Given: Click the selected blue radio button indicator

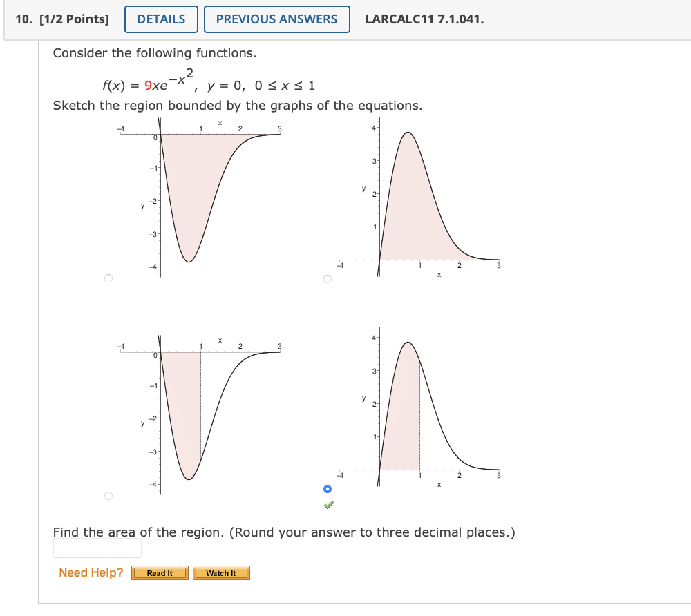Looking at the screenshot, I should tap(327, 489).
